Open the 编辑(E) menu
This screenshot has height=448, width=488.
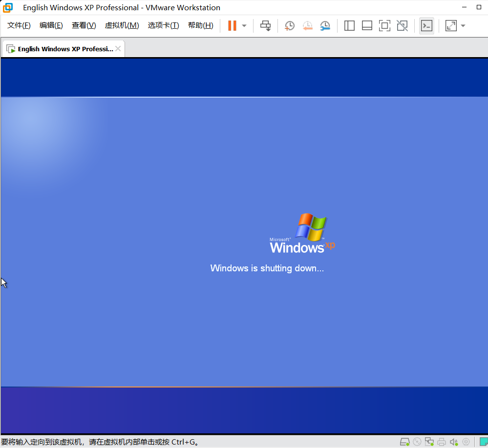pyautogui.click(x=51, y=25)
